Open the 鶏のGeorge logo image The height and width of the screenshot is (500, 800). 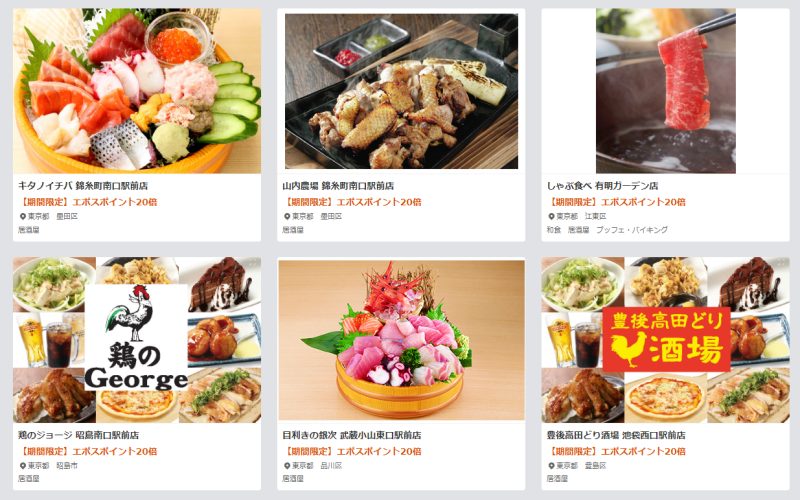[x=137, y=340]
